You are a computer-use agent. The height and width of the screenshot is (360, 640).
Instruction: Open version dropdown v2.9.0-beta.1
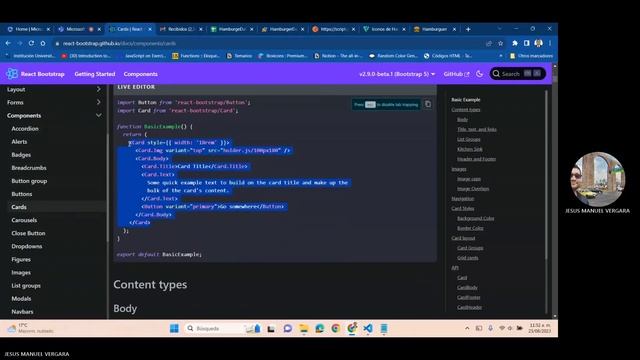click(397, 74)
